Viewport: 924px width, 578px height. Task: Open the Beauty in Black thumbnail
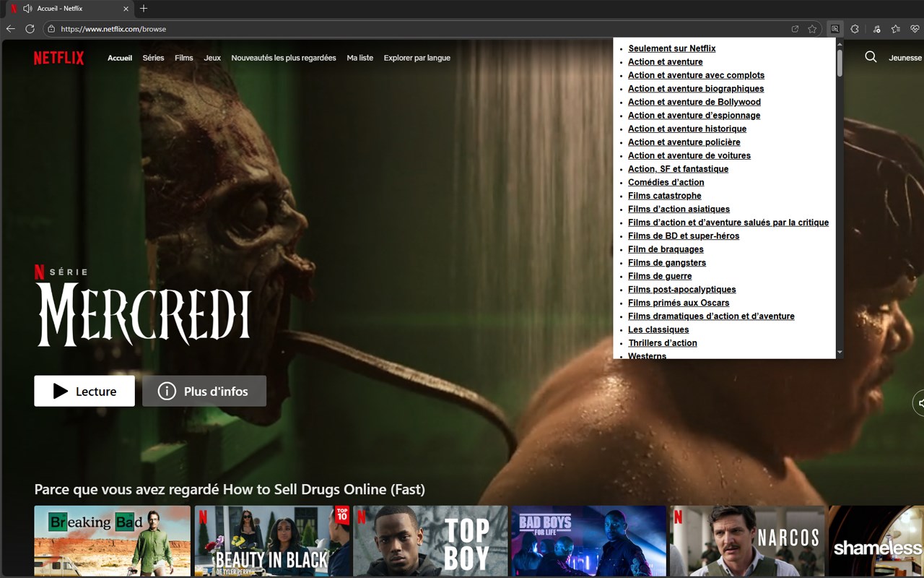tap(271, 540)
